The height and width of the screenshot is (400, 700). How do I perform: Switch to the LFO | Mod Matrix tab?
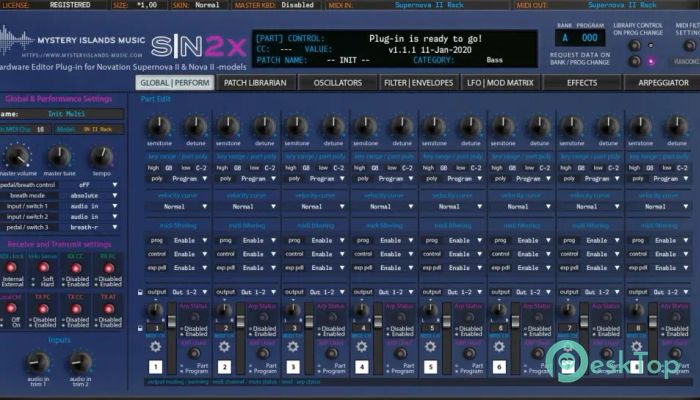(x=500, y=83)
